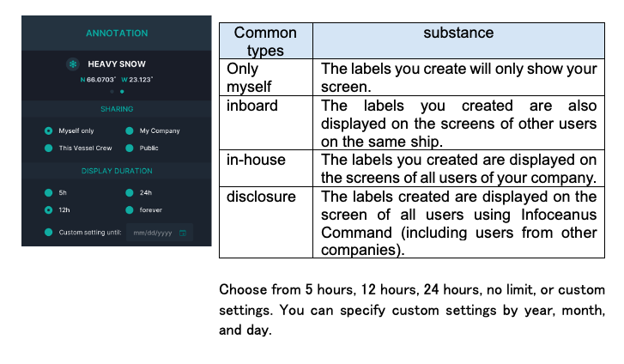Click the SHARING section heading
This screenshot has width=624, height=364.
tap(117, 110)
